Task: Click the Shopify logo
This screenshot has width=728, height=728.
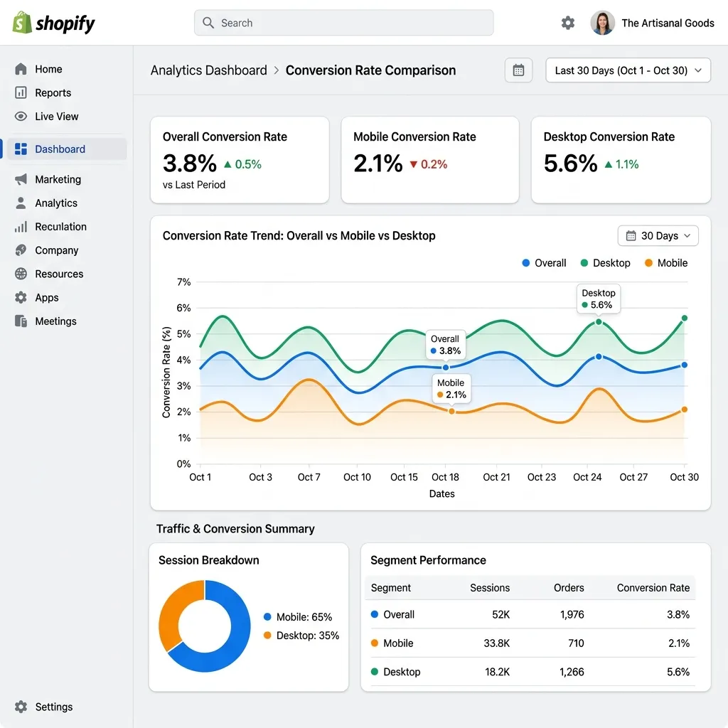Action: point(53,23)
